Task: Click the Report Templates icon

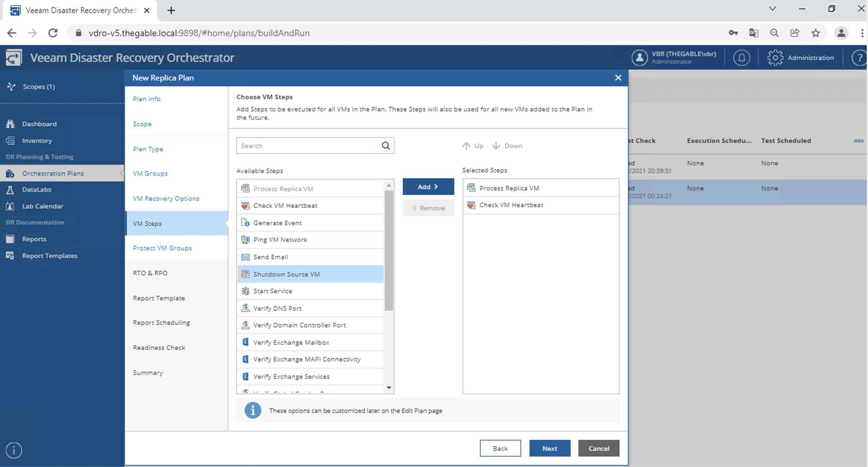Action: point(10,255)
